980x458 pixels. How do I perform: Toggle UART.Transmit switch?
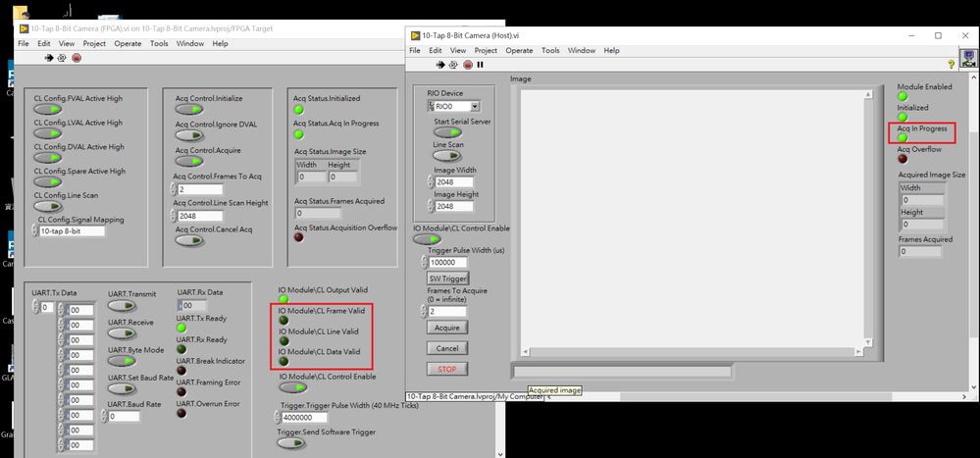(122, 306)
